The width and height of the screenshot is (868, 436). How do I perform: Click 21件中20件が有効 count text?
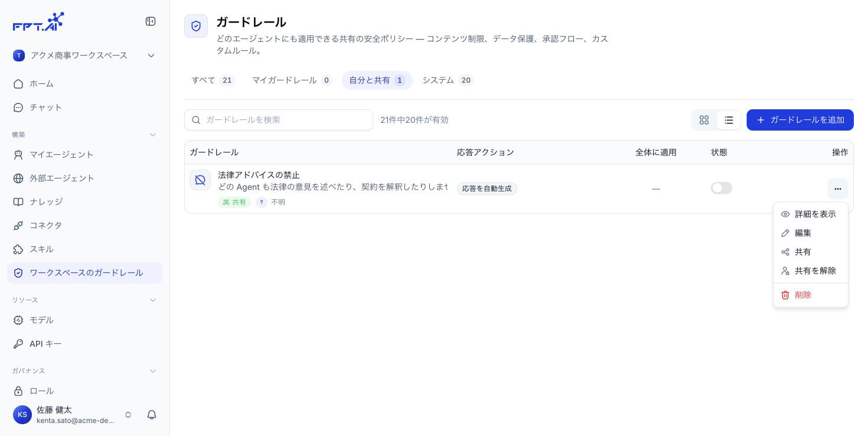click(x=415, y=120)
